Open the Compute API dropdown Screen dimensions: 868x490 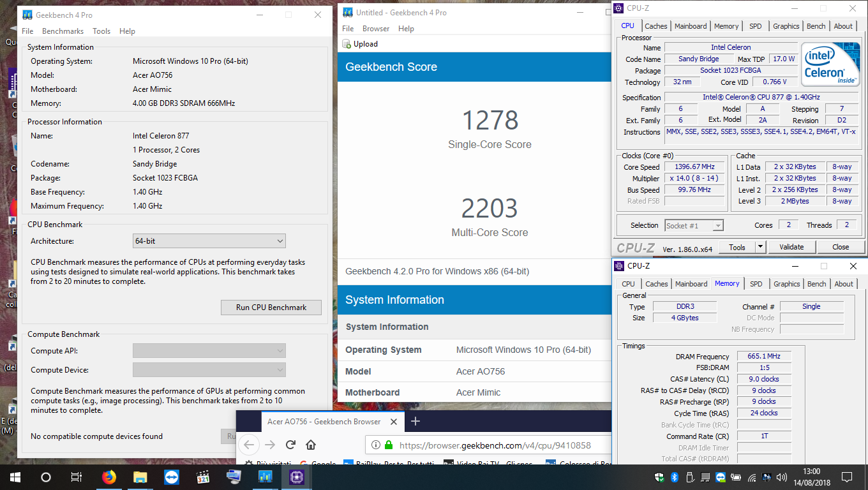coord(209,351)
